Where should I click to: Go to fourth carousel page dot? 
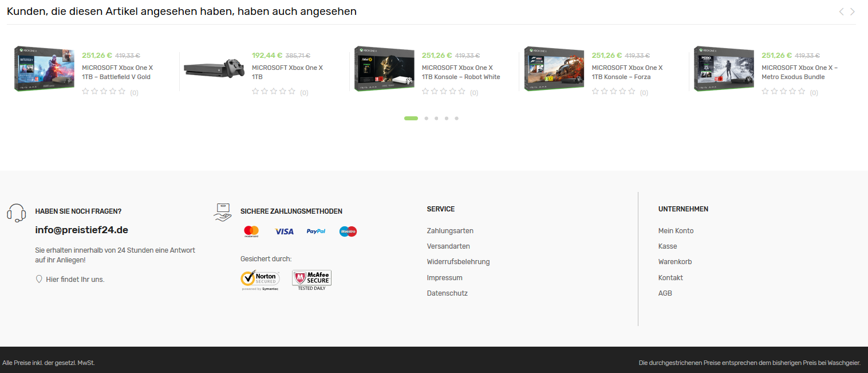[x=447, y=119]
